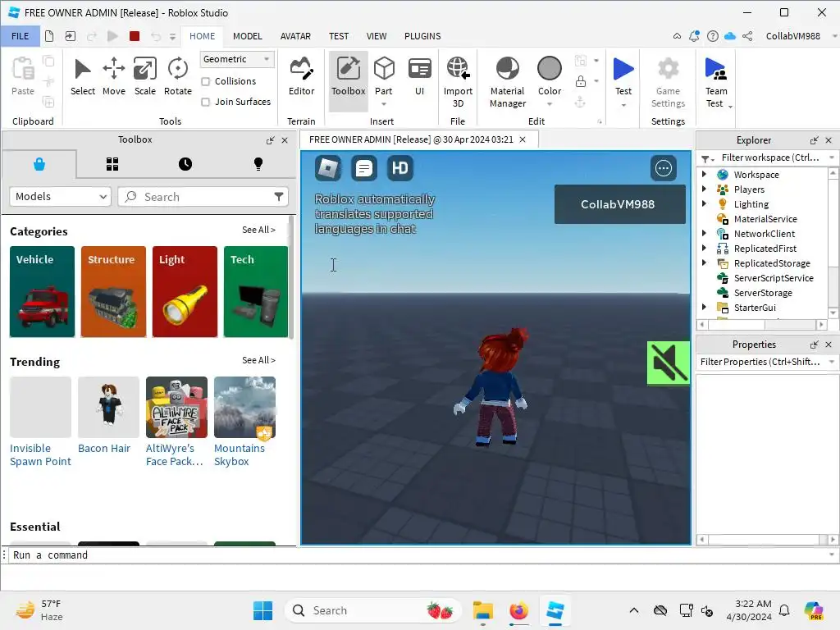Open the Geometric mode dropdown
This screenshot has height=630, width=840.
237,59
